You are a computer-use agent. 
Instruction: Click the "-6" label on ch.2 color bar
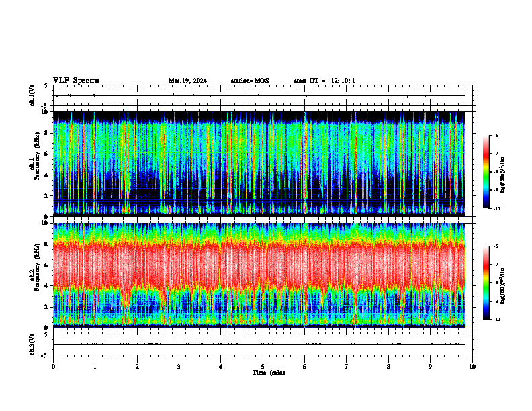(496, 246)
